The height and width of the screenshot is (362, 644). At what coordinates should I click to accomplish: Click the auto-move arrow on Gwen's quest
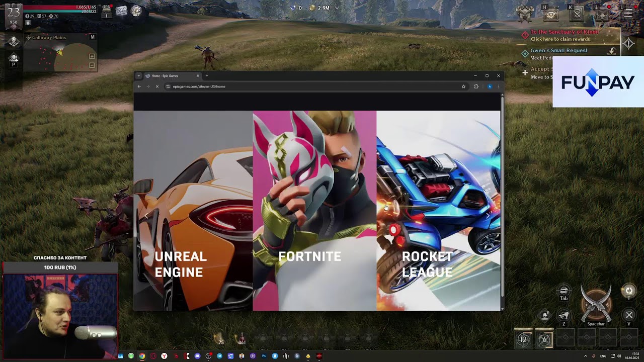pyautogui.click(x=612, y=51)
